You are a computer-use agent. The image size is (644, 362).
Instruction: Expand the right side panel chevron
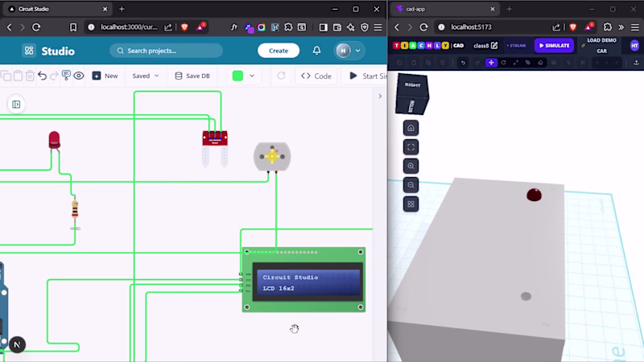(380, 96)
